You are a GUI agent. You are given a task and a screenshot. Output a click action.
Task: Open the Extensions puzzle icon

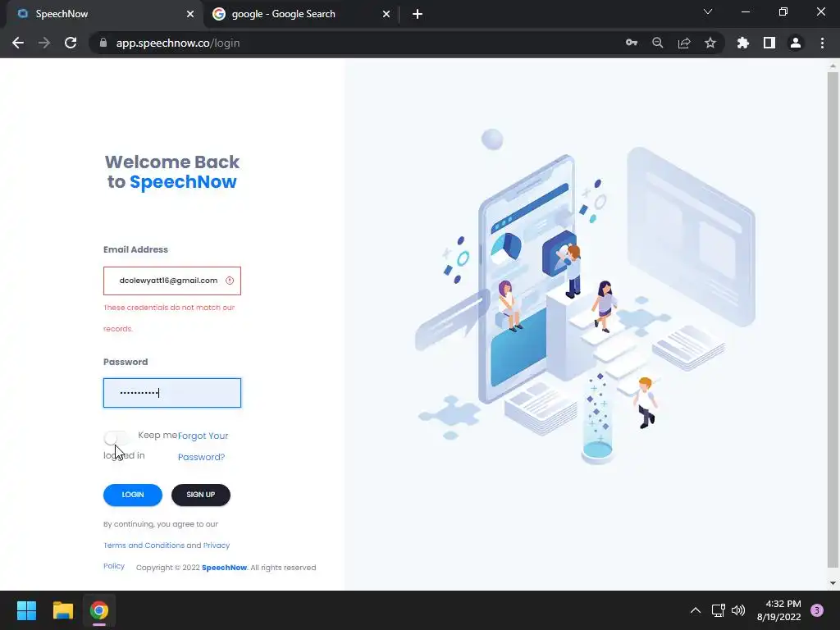point(743,43)
